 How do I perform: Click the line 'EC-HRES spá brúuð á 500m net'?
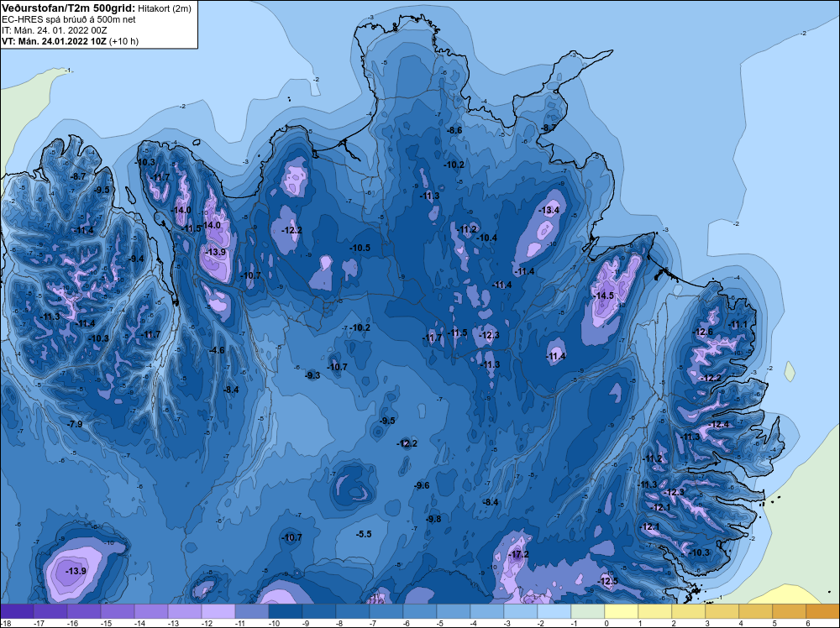tap(68, 19)
